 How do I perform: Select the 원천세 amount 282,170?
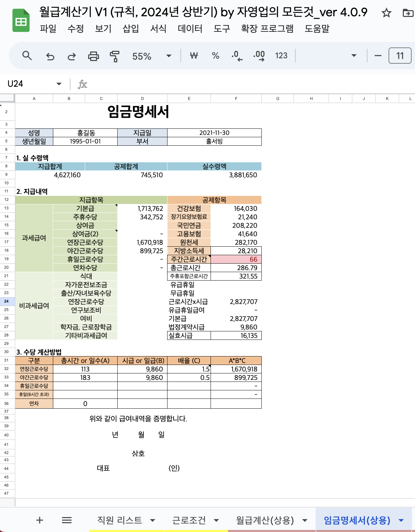236,242
